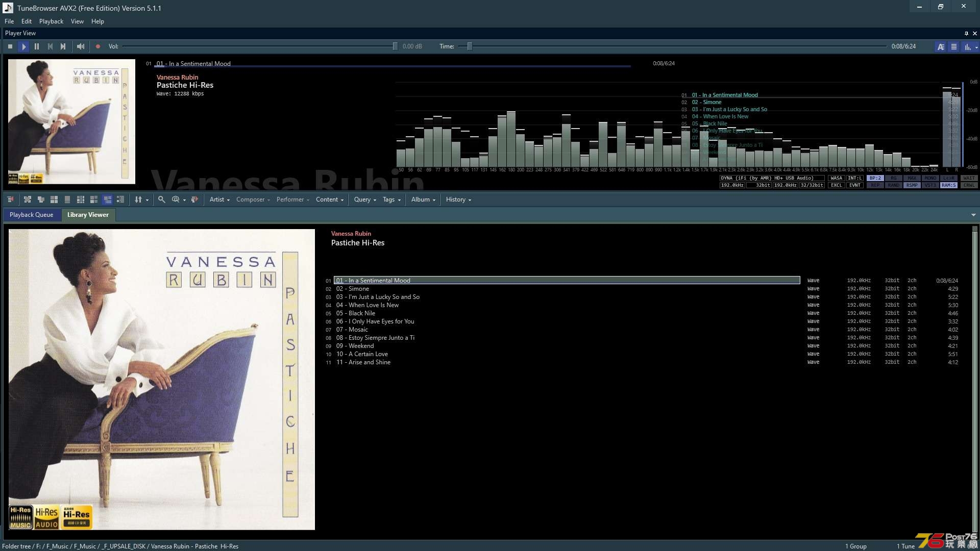Click the first red icon in library toolbar
Screen dimensions: 980x551
[x=10, y=199]
